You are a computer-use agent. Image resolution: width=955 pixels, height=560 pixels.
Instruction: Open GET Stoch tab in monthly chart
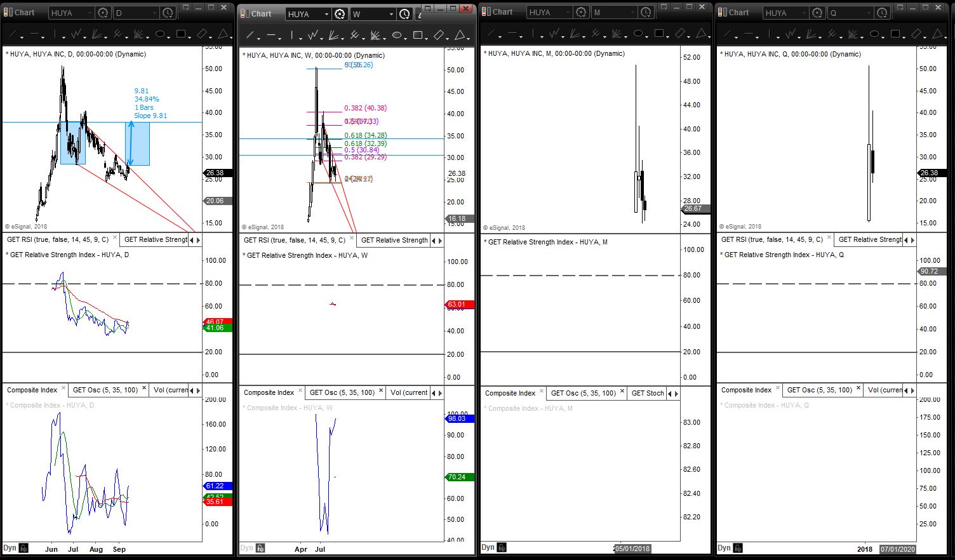[x=648, y=393]
